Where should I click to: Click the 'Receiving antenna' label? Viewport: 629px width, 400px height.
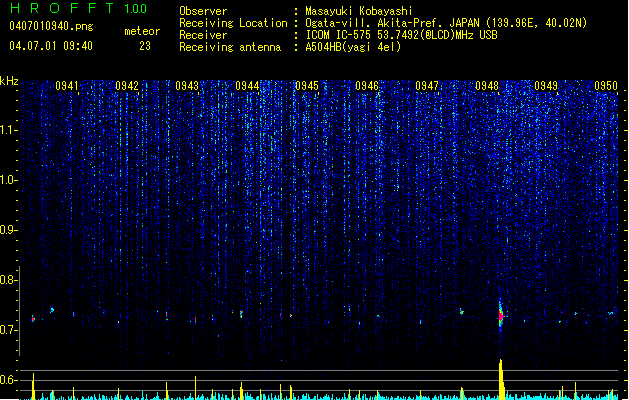(230, 47)
